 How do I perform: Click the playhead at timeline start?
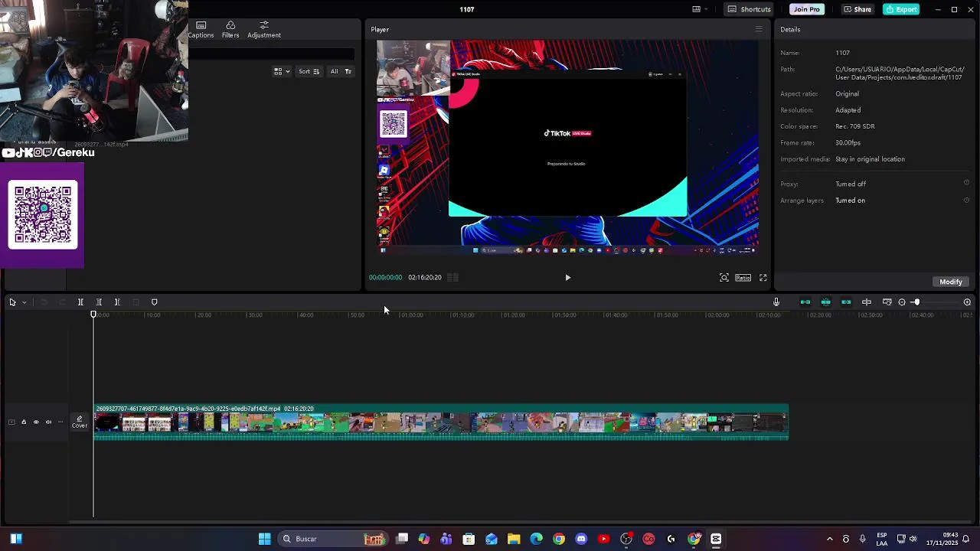[93, 315]
